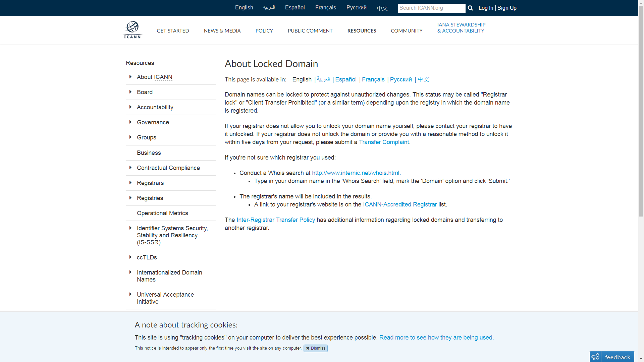This screenshot has width=644, height=362.
Task: Expand the Identifier Systems Security arrow
Action: pos(130,228)
